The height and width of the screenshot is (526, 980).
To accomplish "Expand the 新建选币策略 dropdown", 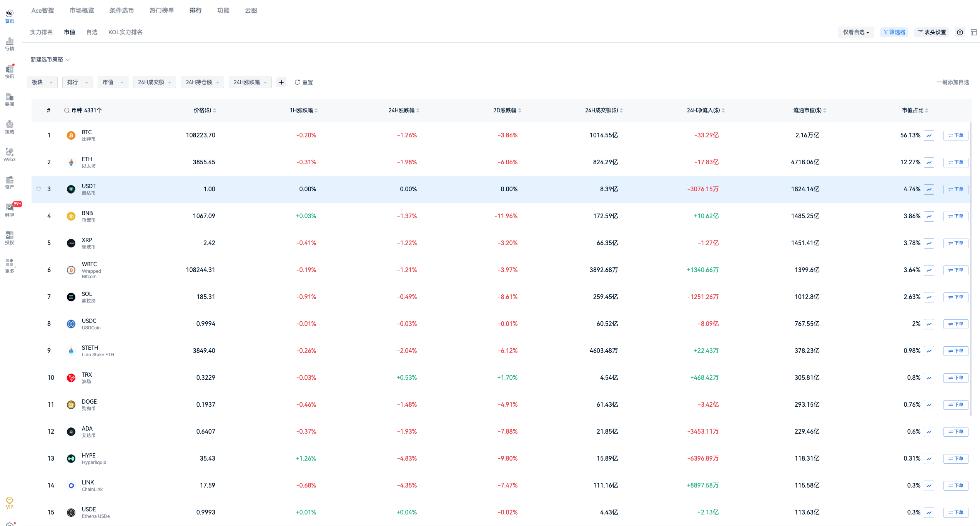I will click(x=50, y=60).
